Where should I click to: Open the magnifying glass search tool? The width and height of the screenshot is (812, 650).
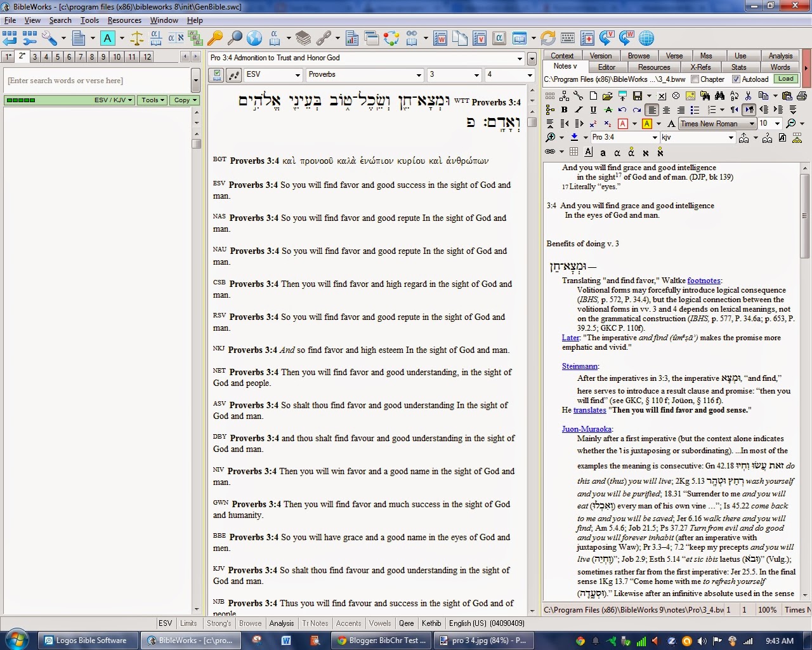click(x=235, y=38)
